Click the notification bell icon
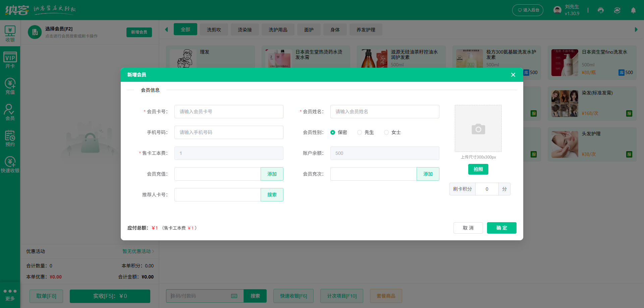 [x=633, y=10]
